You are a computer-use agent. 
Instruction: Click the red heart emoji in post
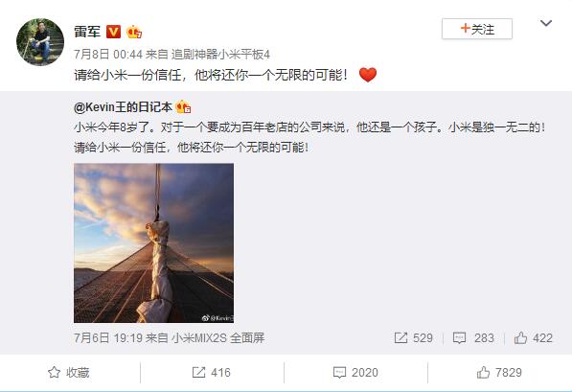[367, 75]
